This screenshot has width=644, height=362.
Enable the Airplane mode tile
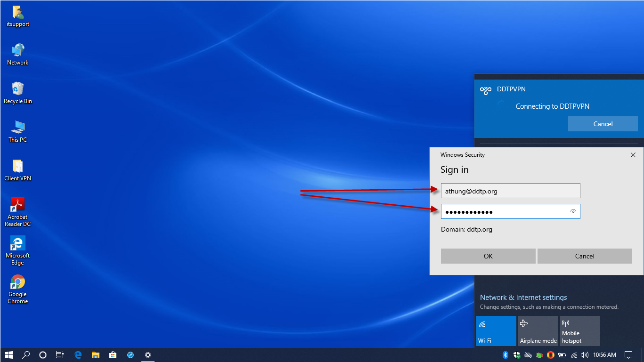[538, 331]
